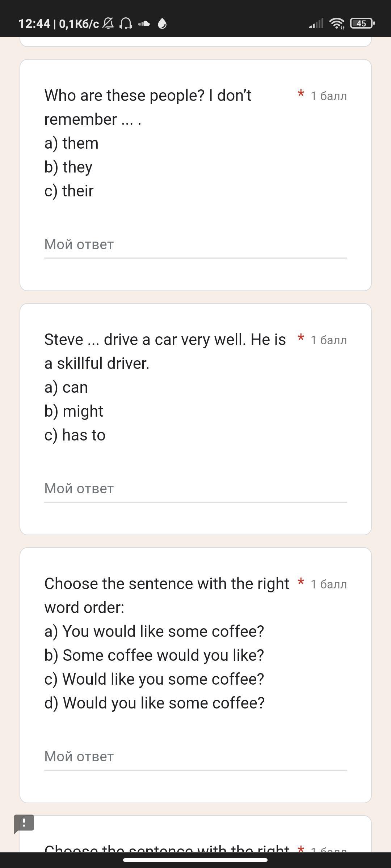Tap the SoundCloud cloud status icon

point(144,24)
